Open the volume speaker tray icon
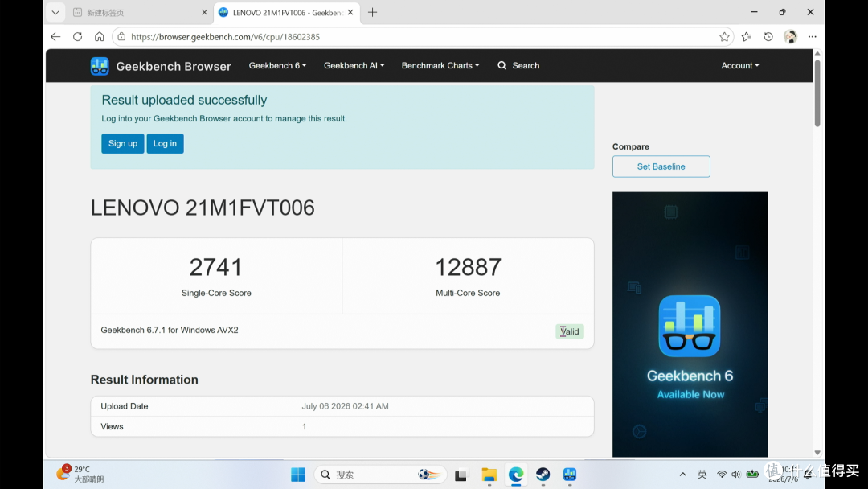This screenshot has width=868, height=489. point(735,474)
